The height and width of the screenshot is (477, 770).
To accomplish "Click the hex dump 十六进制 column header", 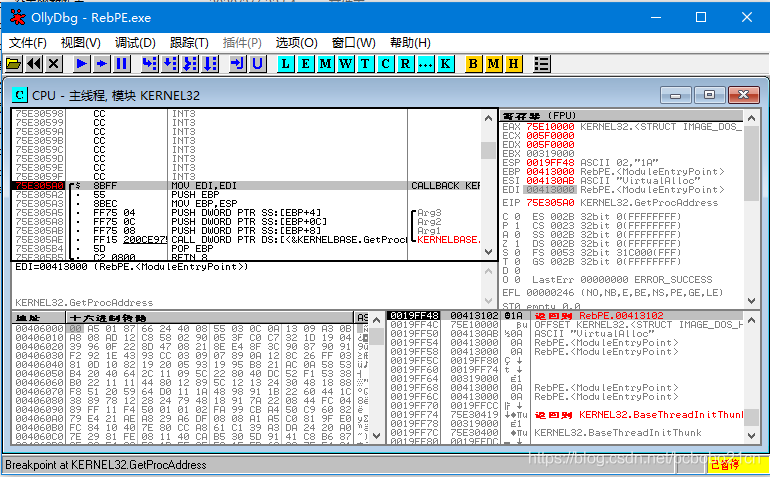I will [209, 317].
